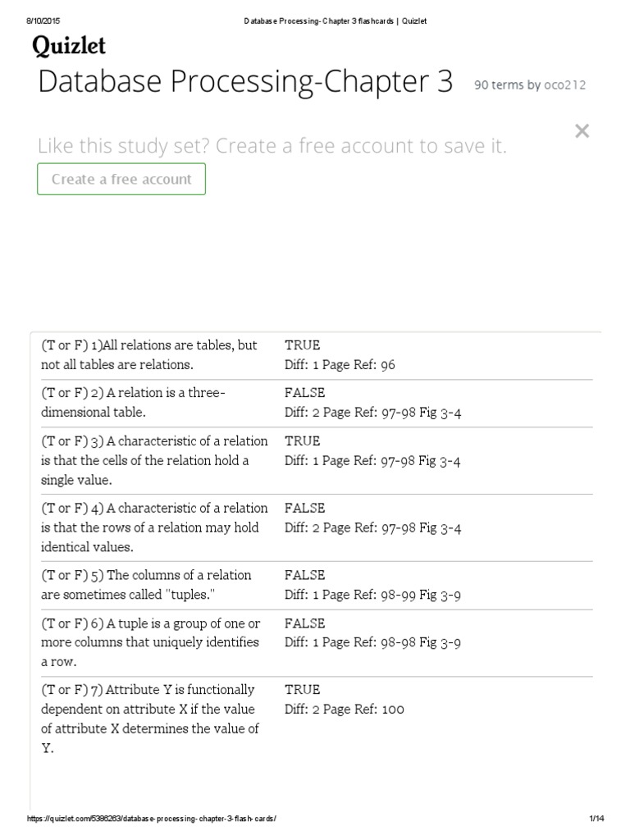Screen dimensions: 630x840
Task: Click the Database Processing-Chapter 3 title
Action: click(x=245, y=82)
